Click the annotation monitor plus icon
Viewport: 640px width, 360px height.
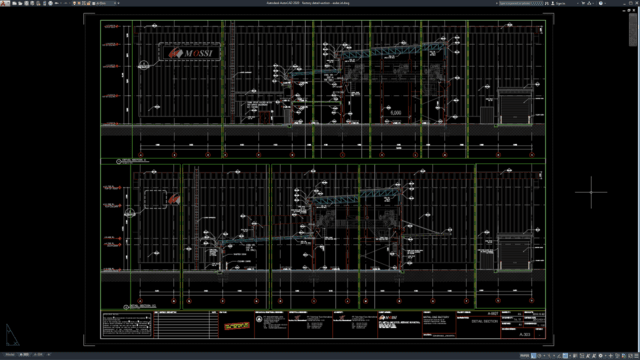click(611, 356)
